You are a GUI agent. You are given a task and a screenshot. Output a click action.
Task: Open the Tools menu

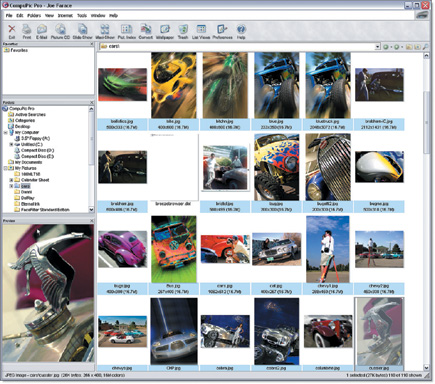pyautogui.click(x=82, y=16)
